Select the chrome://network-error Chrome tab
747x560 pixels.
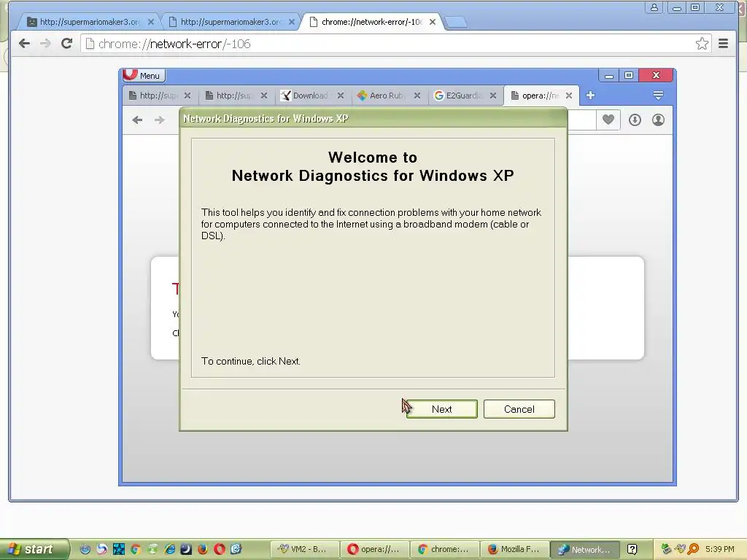click(371, 22)
